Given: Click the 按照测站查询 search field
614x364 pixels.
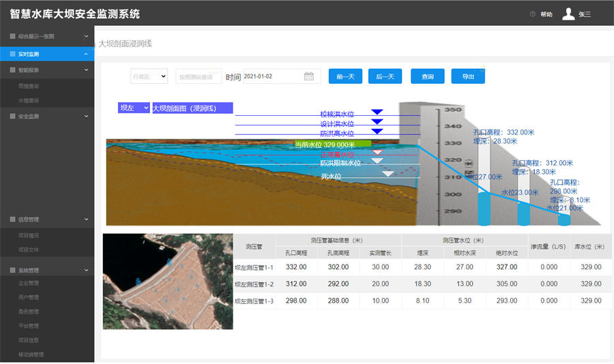Looking at the screenshot, I should click(x=199, y=76).
